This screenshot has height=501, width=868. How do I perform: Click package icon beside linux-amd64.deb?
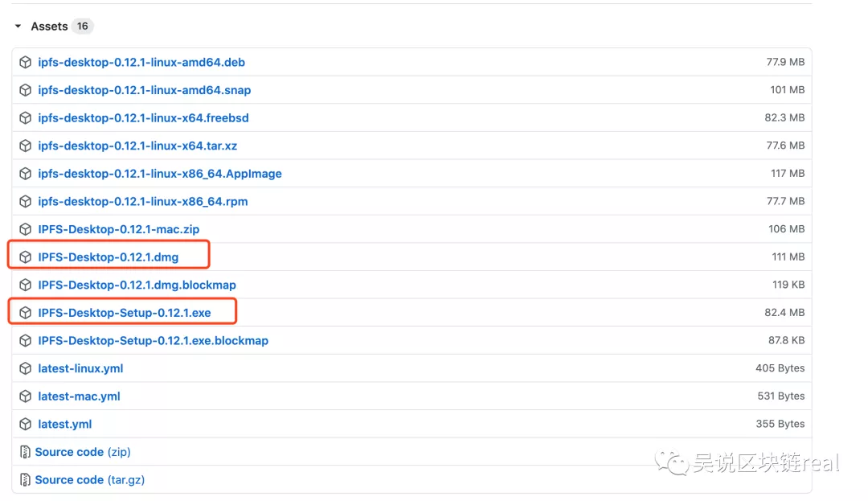(26, 62)
